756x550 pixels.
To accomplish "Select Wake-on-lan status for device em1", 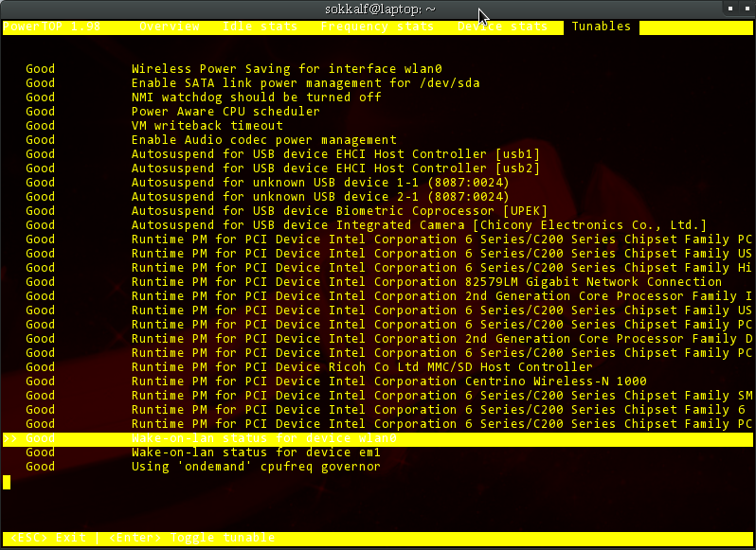I will 378,452.
